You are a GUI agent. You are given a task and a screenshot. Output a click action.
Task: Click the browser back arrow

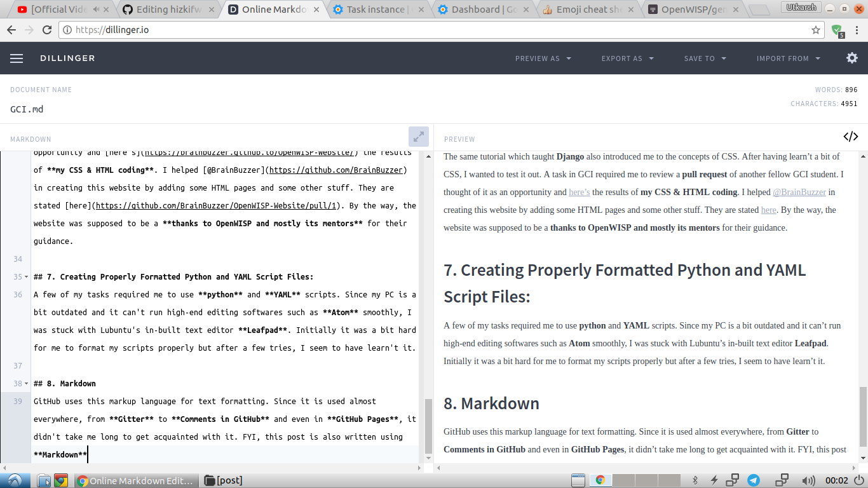click(11, 29)
